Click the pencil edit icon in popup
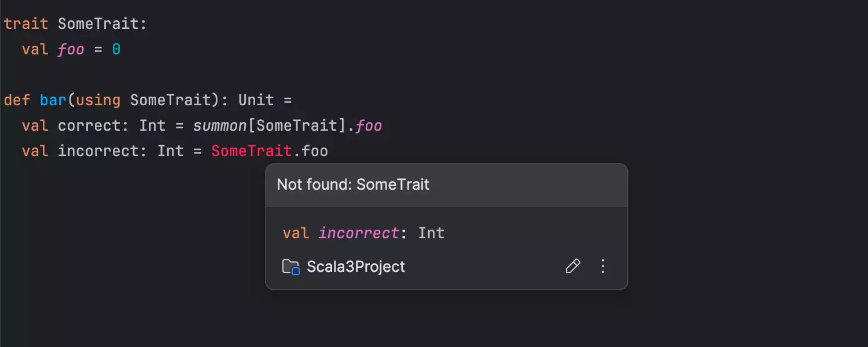The width and height of the screenshot is (868, 347). click(572, 266)
